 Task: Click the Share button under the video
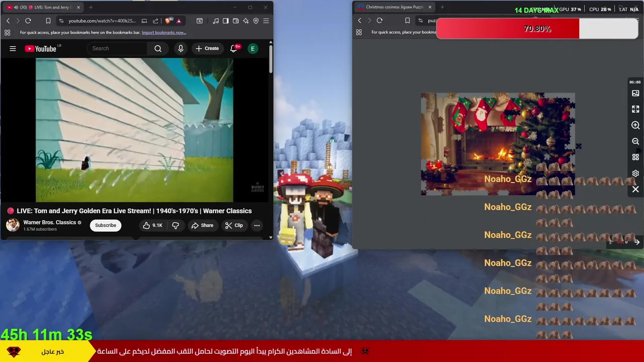pos(202,225)
